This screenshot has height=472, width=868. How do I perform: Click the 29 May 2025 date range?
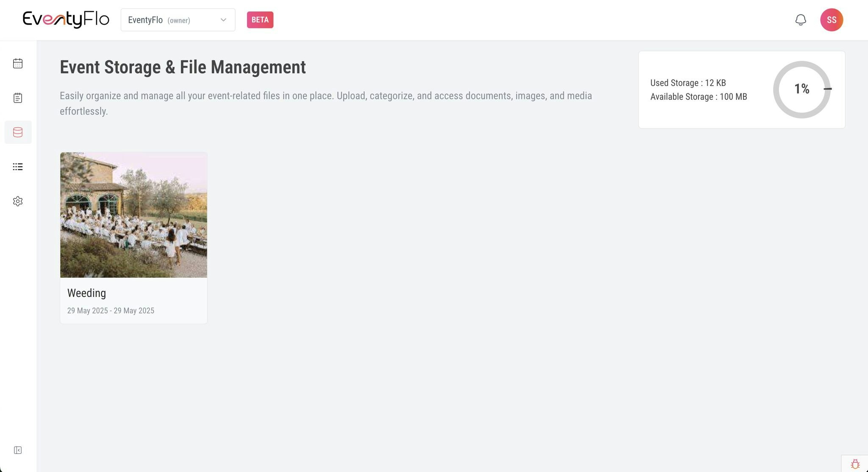pos(111,310)
